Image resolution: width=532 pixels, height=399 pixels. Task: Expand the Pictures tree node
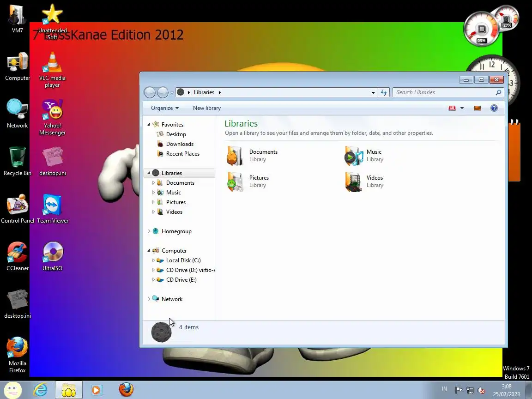[x=153, y=202]
